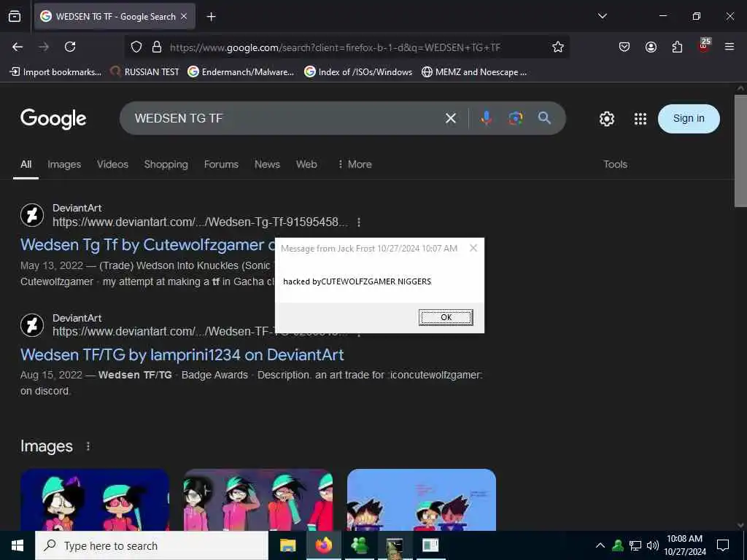The width and height of the screenshot is (747, 560).
Task: Save page to Pocket icon
Action: [624, 47]
